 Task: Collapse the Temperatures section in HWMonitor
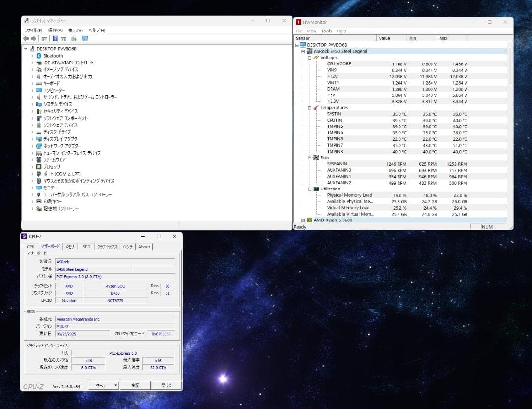pos(310,108)
